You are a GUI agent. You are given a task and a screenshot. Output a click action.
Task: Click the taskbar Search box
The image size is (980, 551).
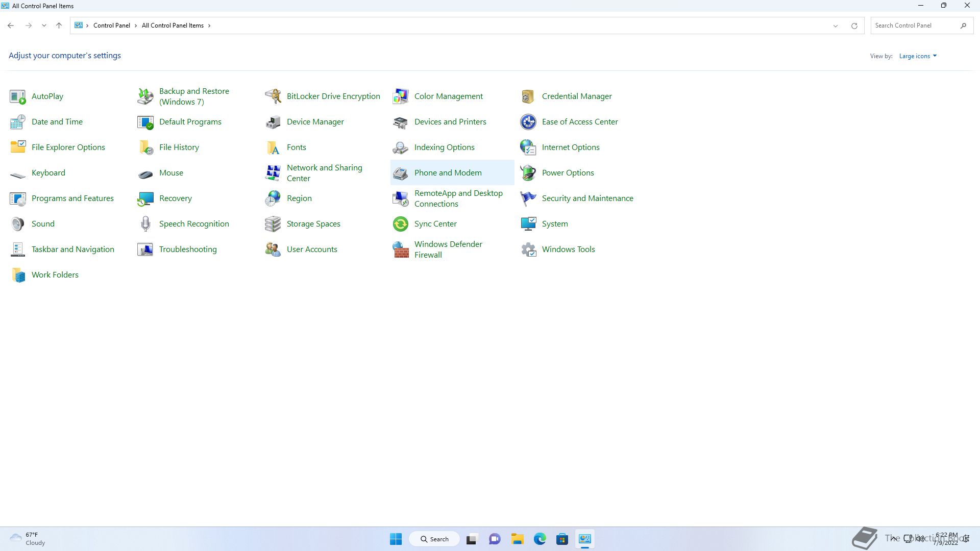tap(434, 539)
